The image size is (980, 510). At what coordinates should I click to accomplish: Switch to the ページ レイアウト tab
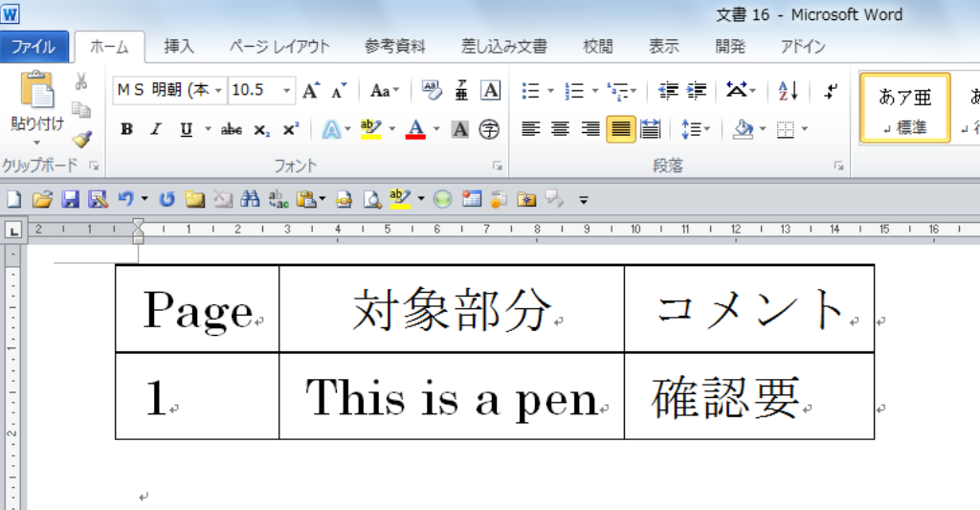coord(279,46)
